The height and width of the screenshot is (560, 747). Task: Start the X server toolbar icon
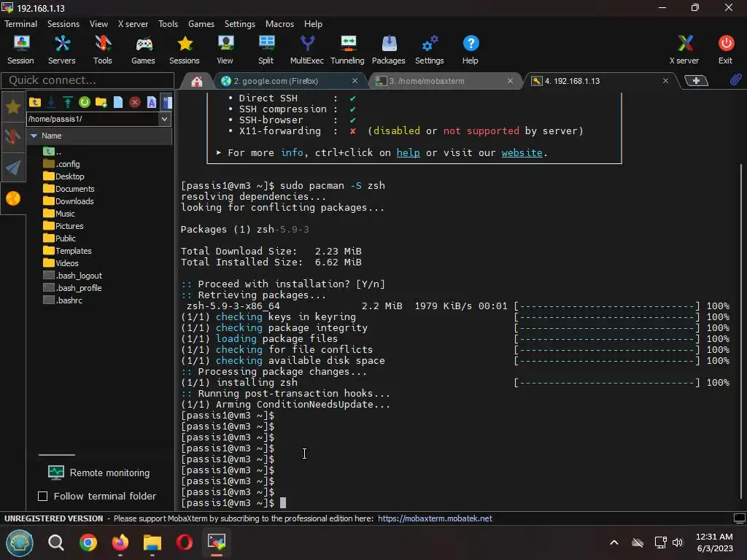(684, 50)
